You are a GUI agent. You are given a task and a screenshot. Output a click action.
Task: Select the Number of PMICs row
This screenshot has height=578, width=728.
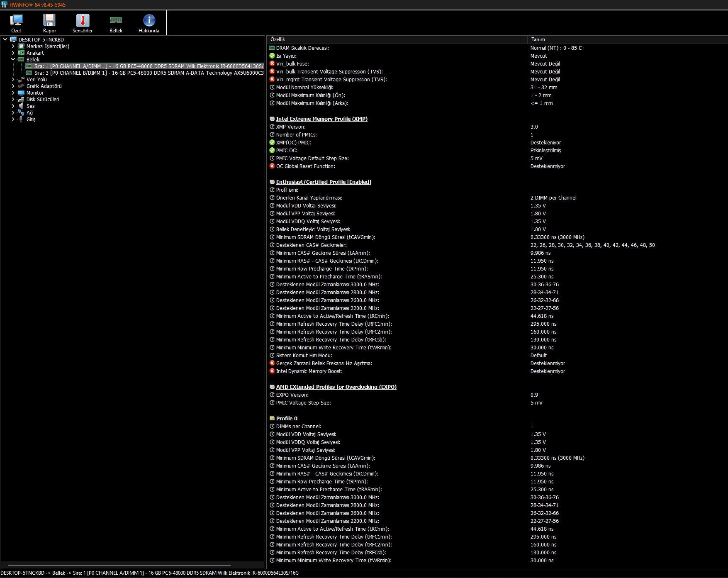497,134
